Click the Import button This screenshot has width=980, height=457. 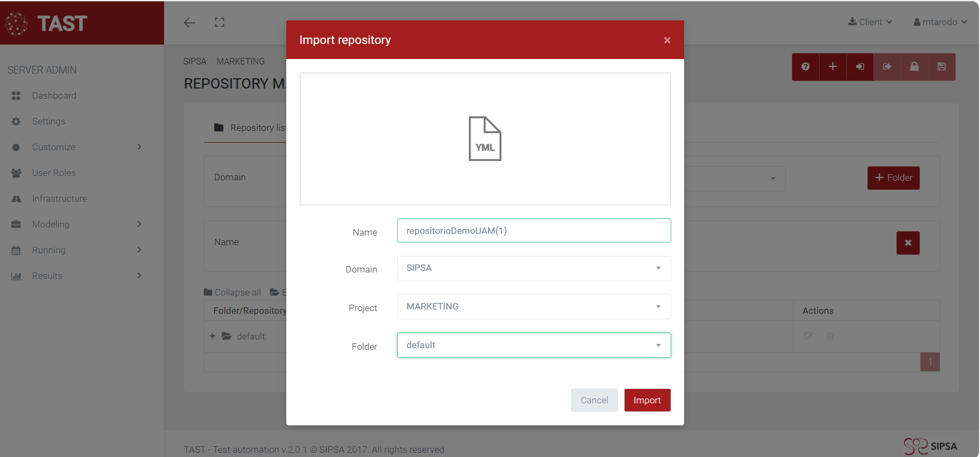pos(647,400)
